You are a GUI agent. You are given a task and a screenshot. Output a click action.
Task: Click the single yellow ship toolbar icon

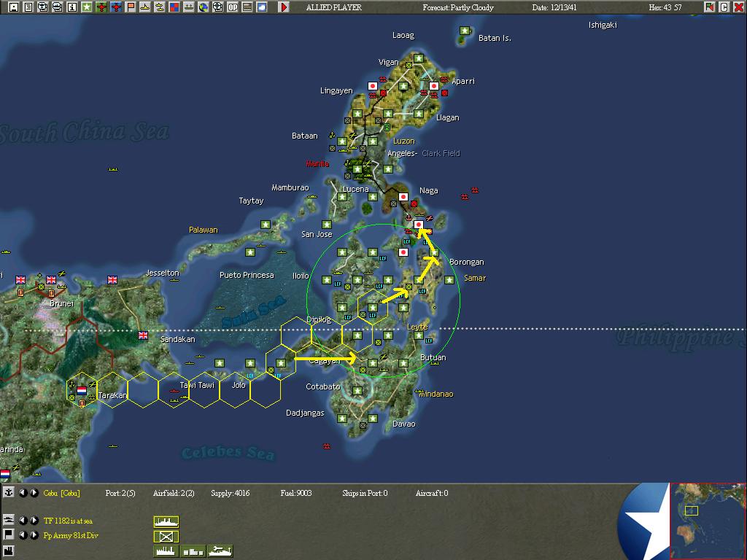pyautogui.click(x=145, y=7)
